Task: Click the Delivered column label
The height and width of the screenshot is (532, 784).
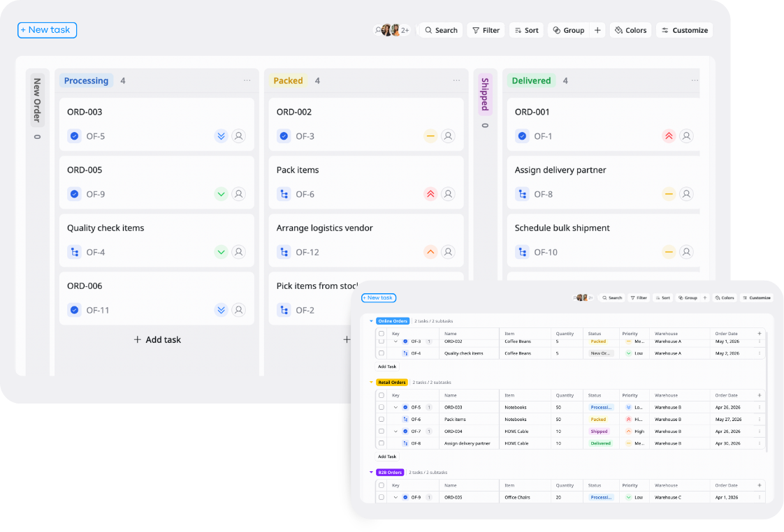Action: [531, 80]
